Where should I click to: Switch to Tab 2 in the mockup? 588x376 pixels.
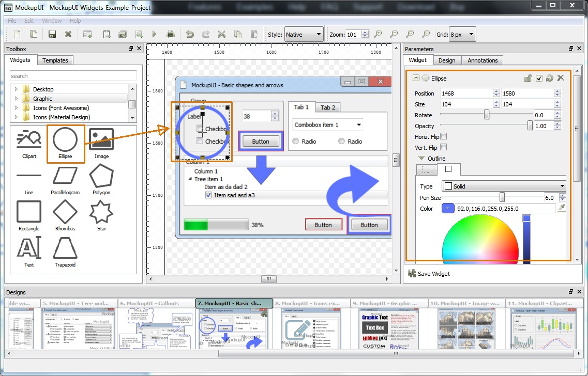point(328,107)
